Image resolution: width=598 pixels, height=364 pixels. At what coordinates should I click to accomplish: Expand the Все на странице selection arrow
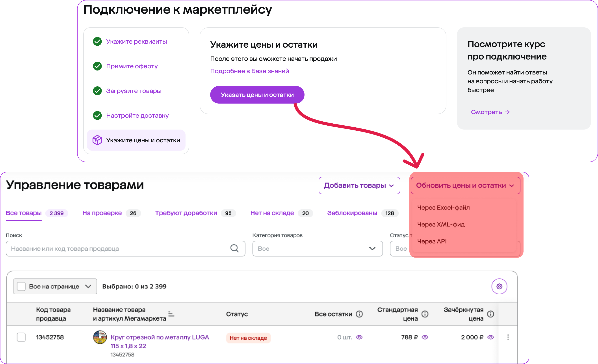[88, 286]
